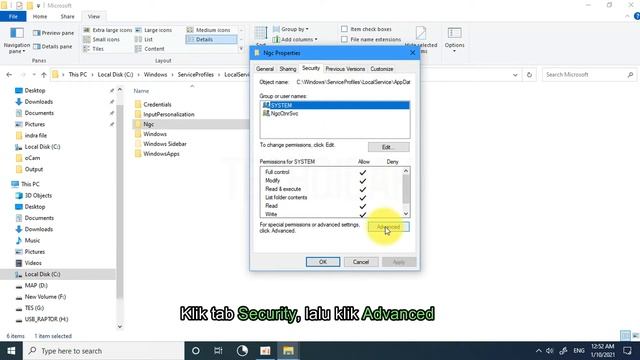The width and height of the screenshot is (640, 360).
Task: Choose Extra large icons layout
Action: coord(108,30)
